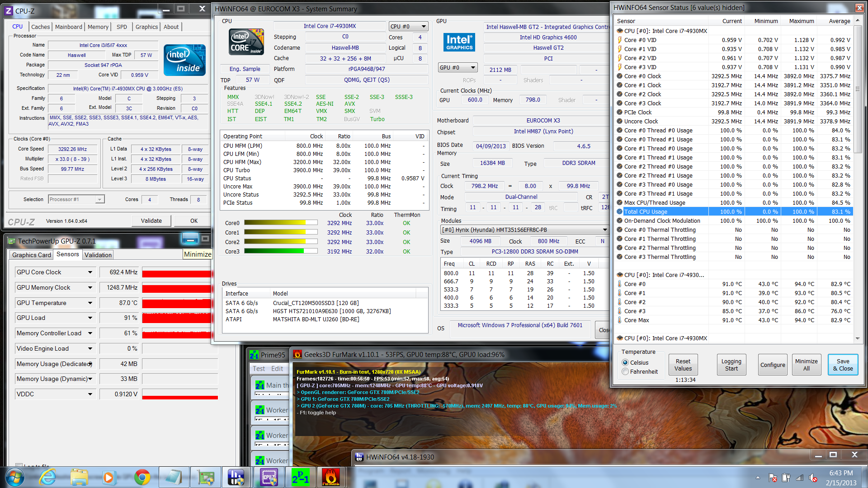This screenshot has height=488, width=868.
Task: Click the Intel inside logo in CPU-Z
Action: click(184, 60)
